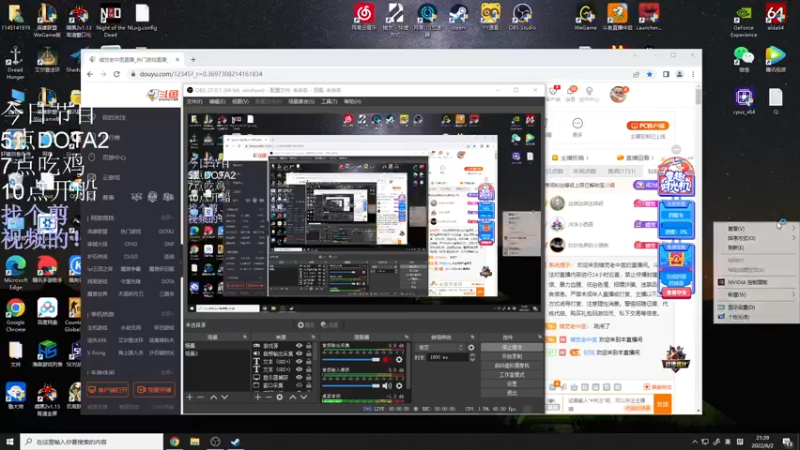Click the orange 发送 chat button
The height and width of the screenshot is (450, 800).
point(662,404)
